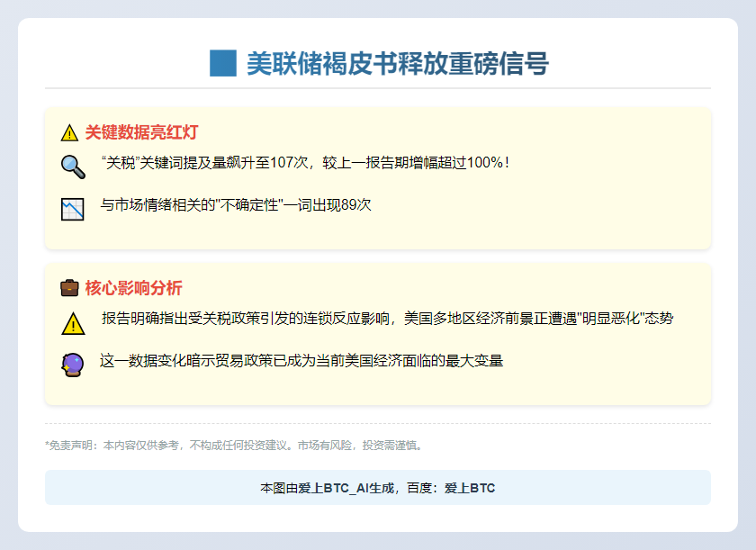The image size is (756, 550).
Task: Click the crystal ball icon beside 这一数据变化 line
Action: pos(73,365)
